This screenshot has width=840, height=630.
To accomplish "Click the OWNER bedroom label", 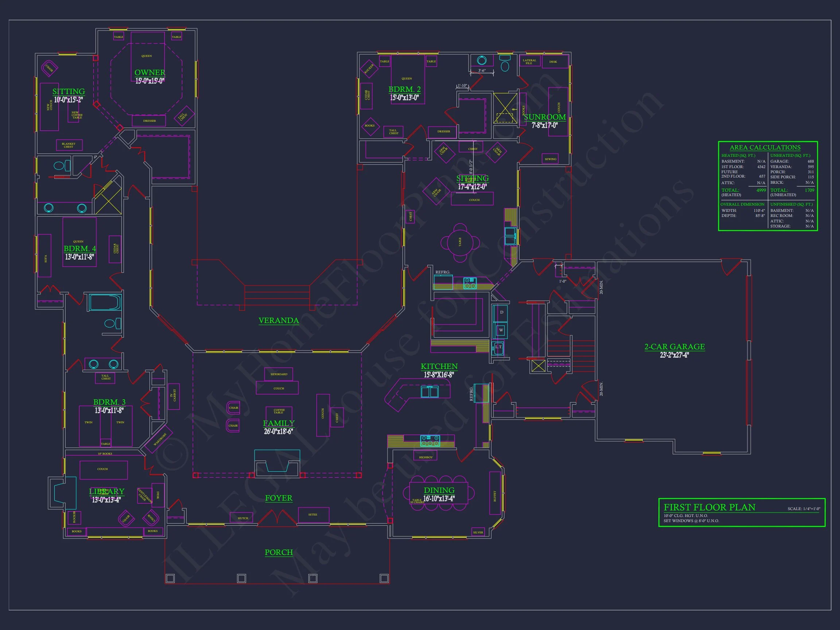I will coord(149,73).
